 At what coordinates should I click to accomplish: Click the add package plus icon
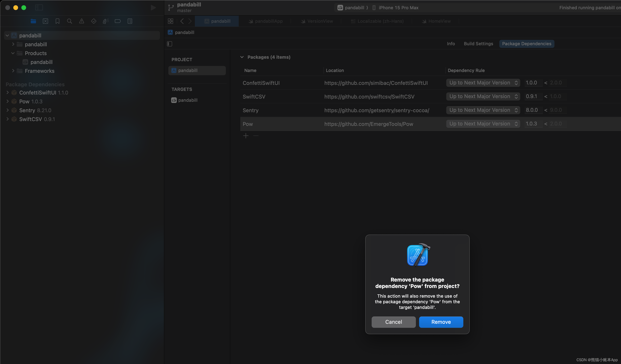coord(246,136)
